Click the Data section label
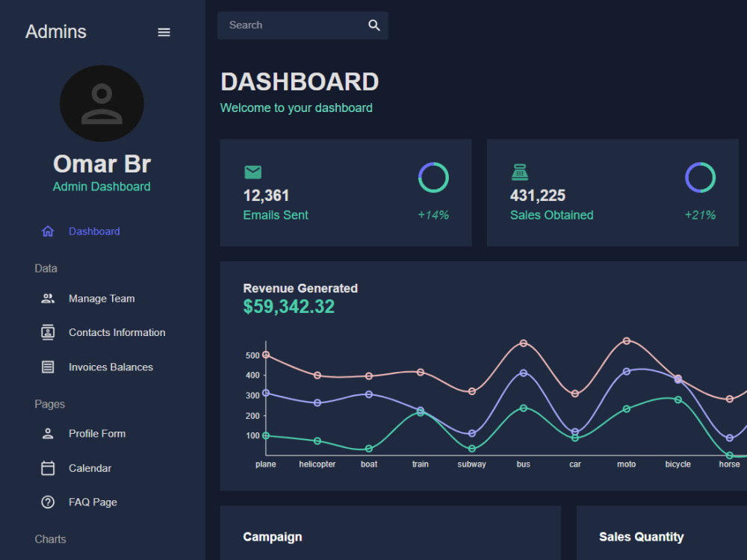 [46, 269]
